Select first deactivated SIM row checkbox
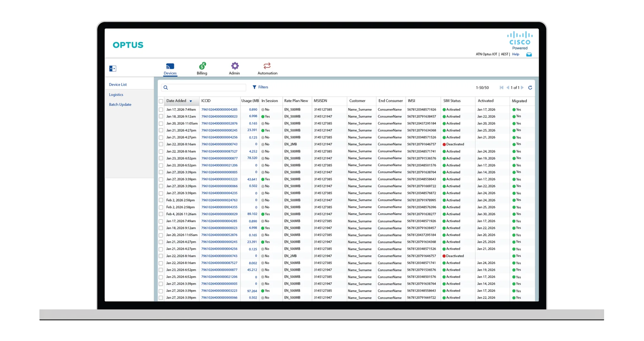The width and height of the screenshot is (644, 341). coord(161,144)
